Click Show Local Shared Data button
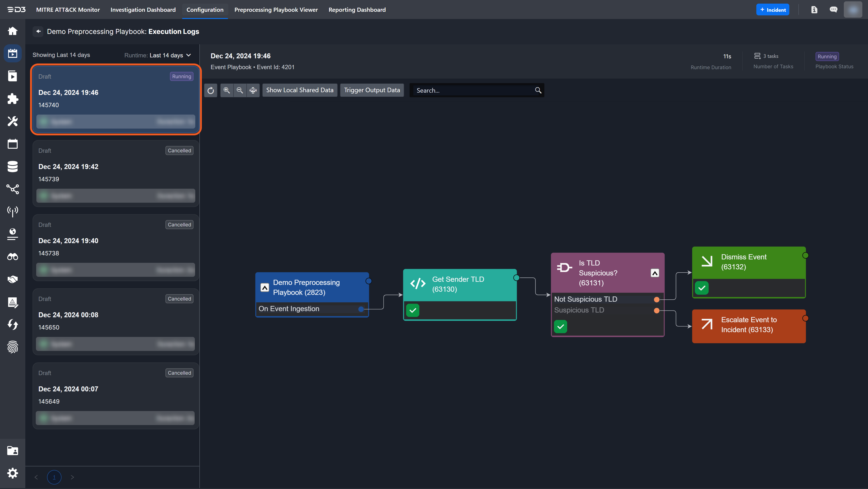This screenshot has height=489, width=868. 300,90
